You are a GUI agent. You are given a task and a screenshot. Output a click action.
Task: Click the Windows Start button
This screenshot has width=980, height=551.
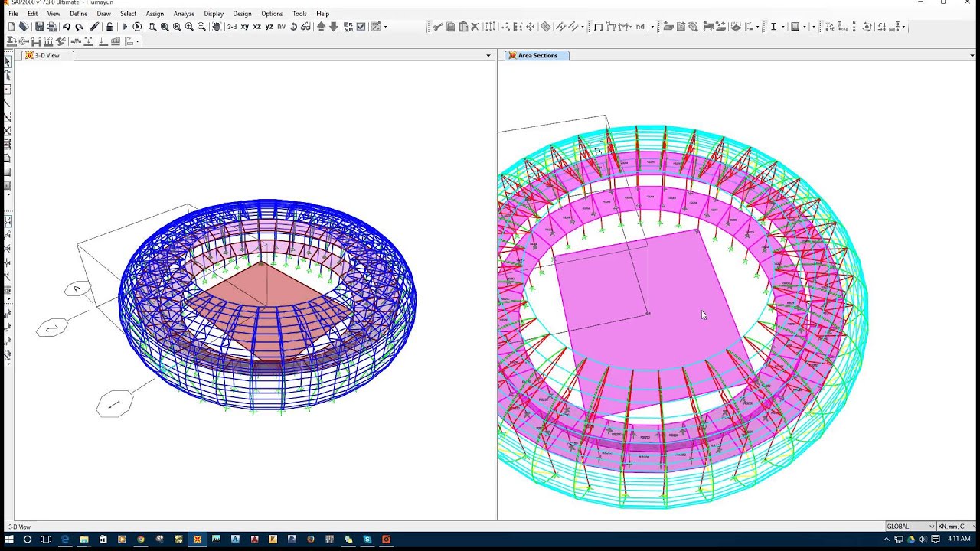pos(8,540)
